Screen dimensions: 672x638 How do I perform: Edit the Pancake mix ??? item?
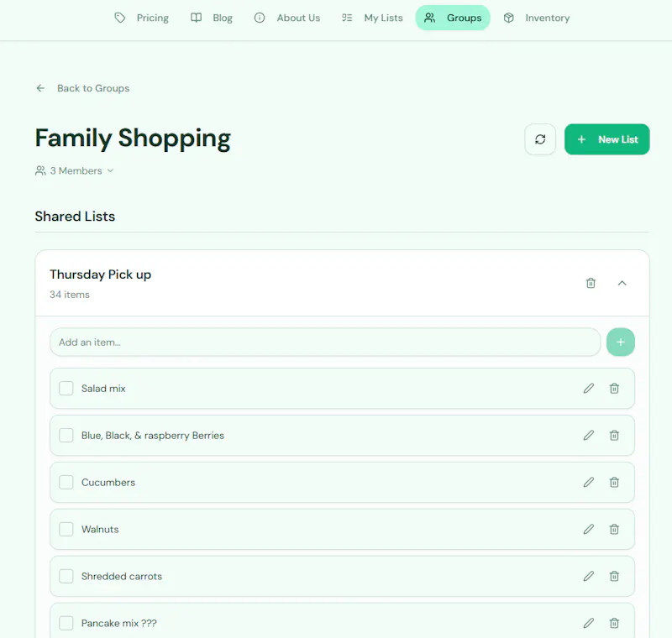(x=589, y=623)
